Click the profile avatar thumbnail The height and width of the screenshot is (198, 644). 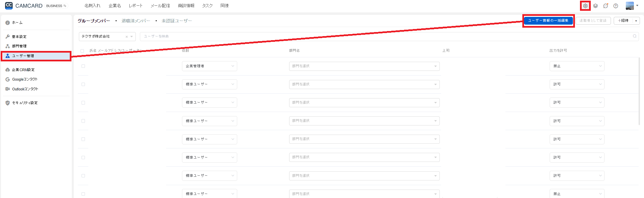630,6
